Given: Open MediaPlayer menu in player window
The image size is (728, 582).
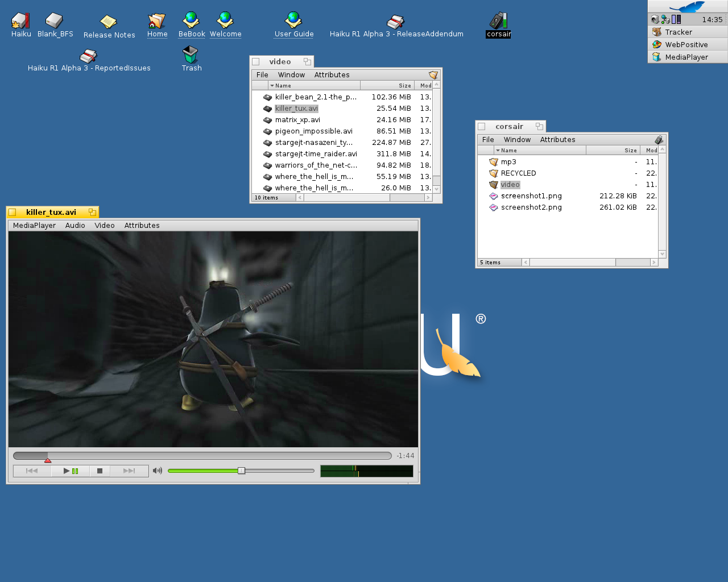Looking at the screenshot, I should (34, 225).
